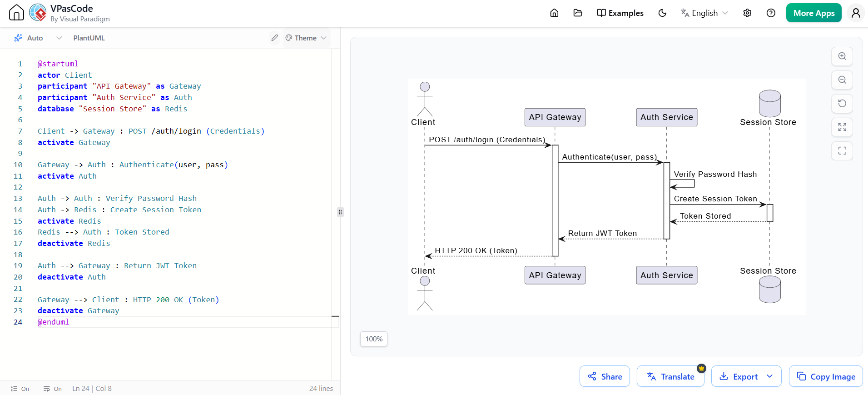Click the Copy Image button

pyautogui.click(x=826, y=376)
